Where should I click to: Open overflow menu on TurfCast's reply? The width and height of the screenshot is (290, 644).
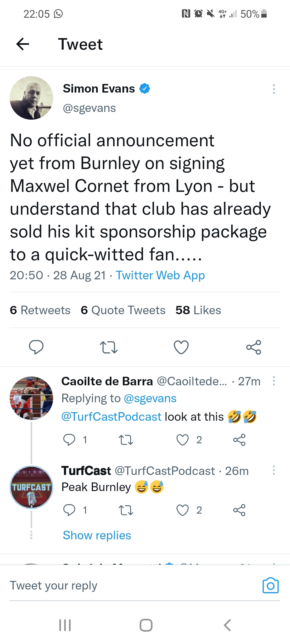[274, 470]
